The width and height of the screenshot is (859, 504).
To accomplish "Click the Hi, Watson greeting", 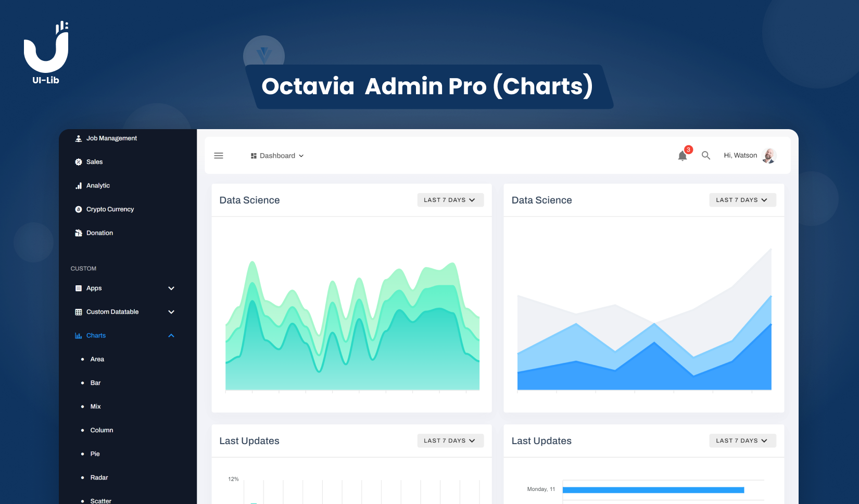I will point(740,156).
